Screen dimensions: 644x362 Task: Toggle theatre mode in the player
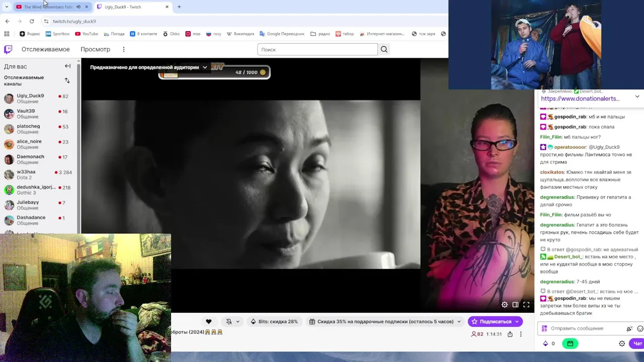pyautogui.click(x=515, y=305)
